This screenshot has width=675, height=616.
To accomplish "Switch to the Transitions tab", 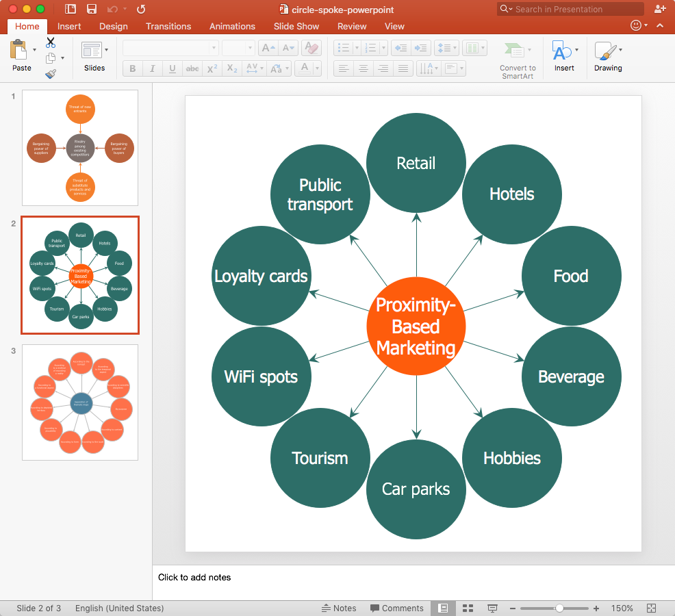I will (x=168, y=26).
